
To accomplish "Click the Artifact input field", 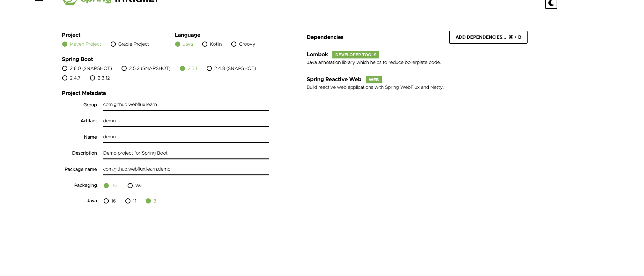I will [186, 121].
